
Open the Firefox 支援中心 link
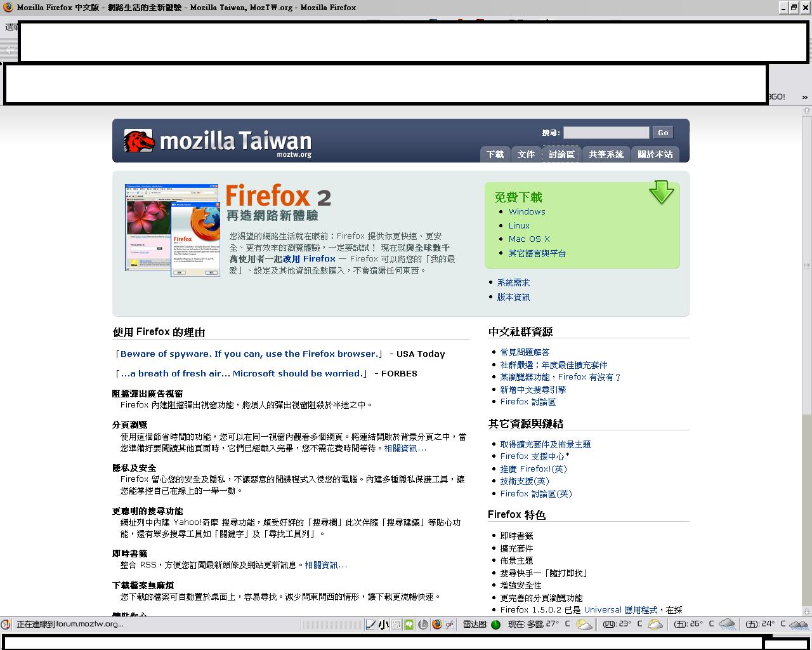532,456
